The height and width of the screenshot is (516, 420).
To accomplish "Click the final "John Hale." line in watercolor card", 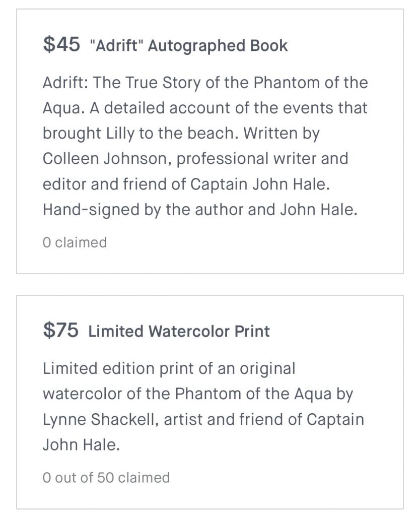I will pyautogui.click(x=81, y=444).
